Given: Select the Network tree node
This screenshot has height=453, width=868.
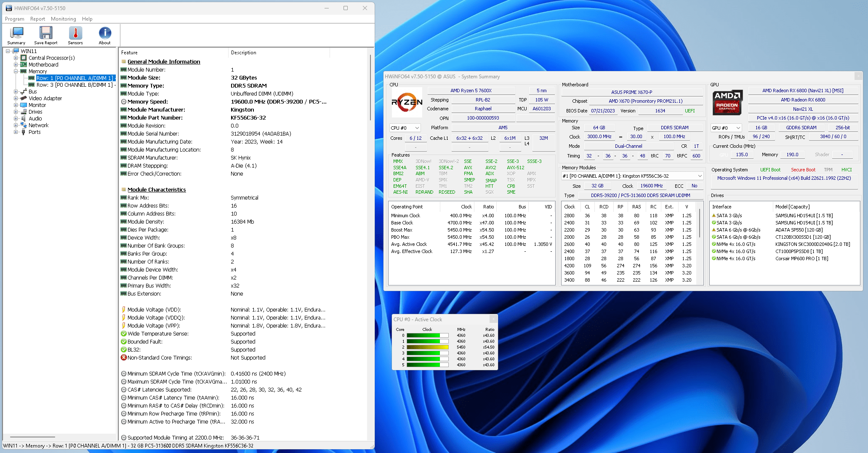Looking at the screenshot, I should (x=38, y=125).
